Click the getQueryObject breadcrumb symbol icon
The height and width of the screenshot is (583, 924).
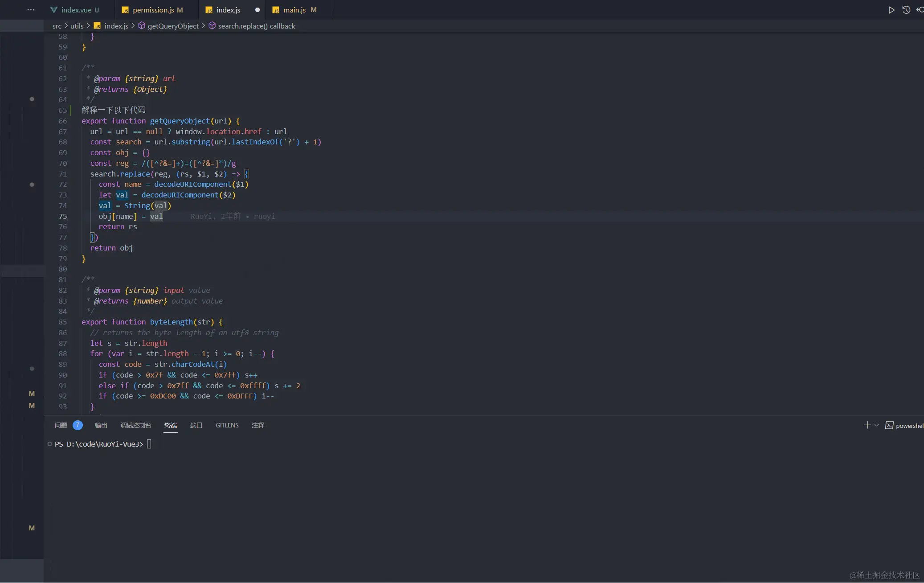coord(142,26)
